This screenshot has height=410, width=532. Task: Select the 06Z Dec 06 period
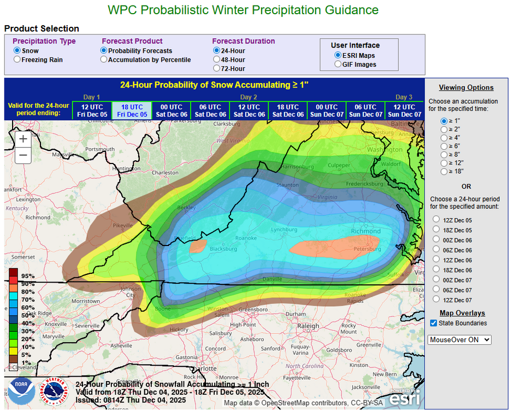(436, 250)
